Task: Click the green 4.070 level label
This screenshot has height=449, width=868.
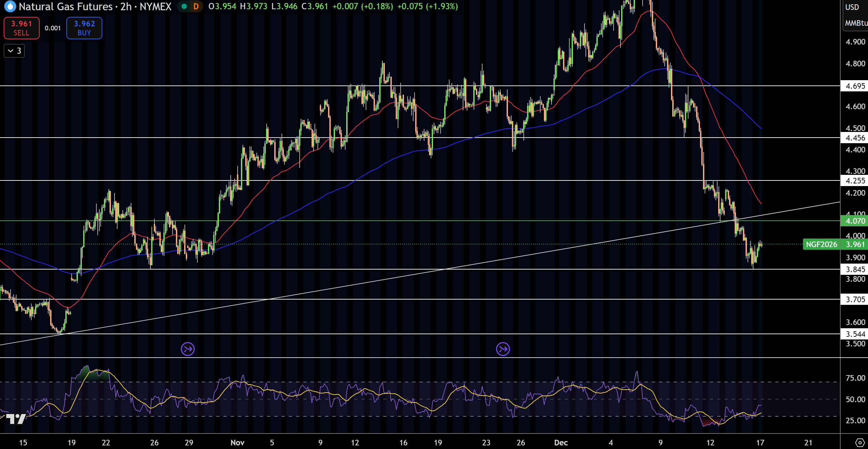Action: click(856, 221)
